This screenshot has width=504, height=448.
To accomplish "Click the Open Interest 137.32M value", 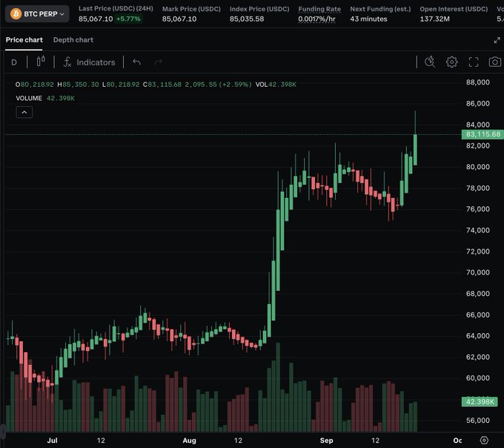I will (434, 19).
